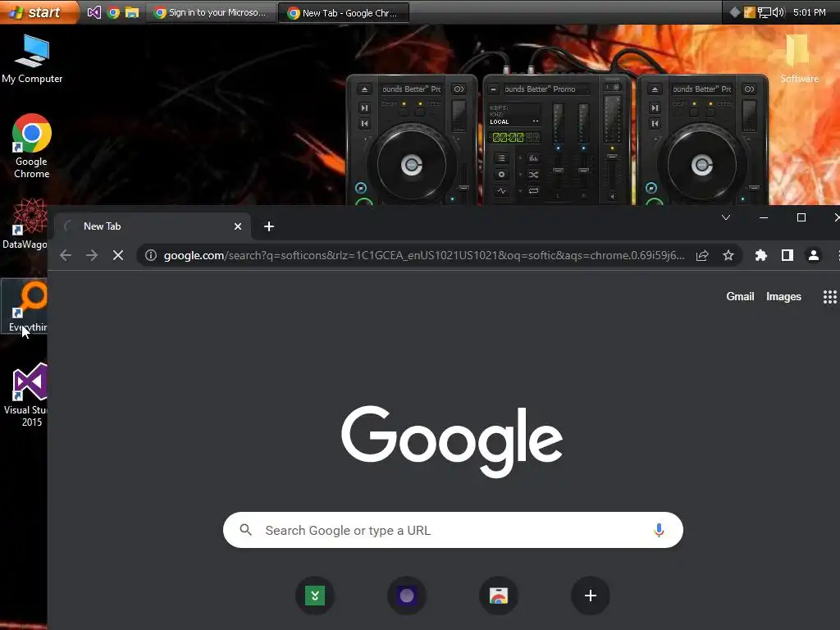Toggle DSP button on left deck
This screenshot has height=630, width=840.
tap(404, 112)
